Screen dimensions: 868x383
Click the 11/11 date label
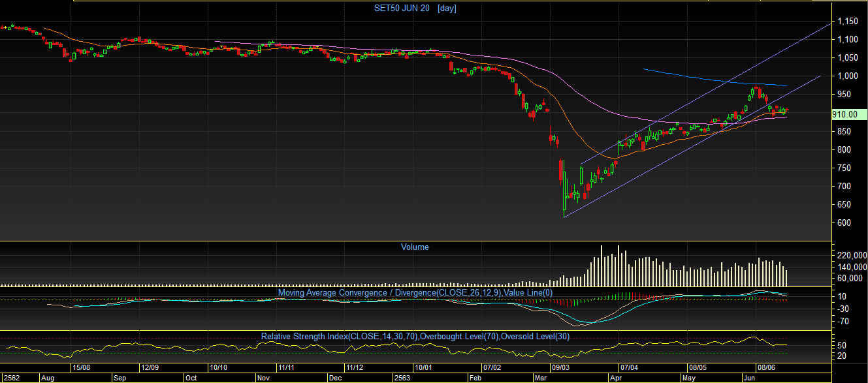coord(286,368)
